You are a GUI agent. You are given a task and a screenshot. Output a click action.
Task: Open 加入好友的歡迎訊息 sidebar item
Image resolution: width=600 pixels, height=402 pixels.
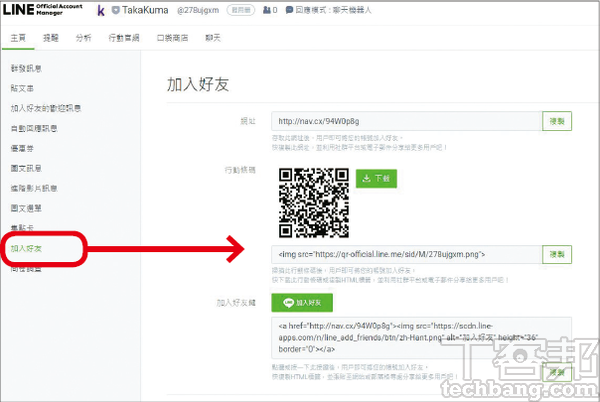tap(46, 108)
